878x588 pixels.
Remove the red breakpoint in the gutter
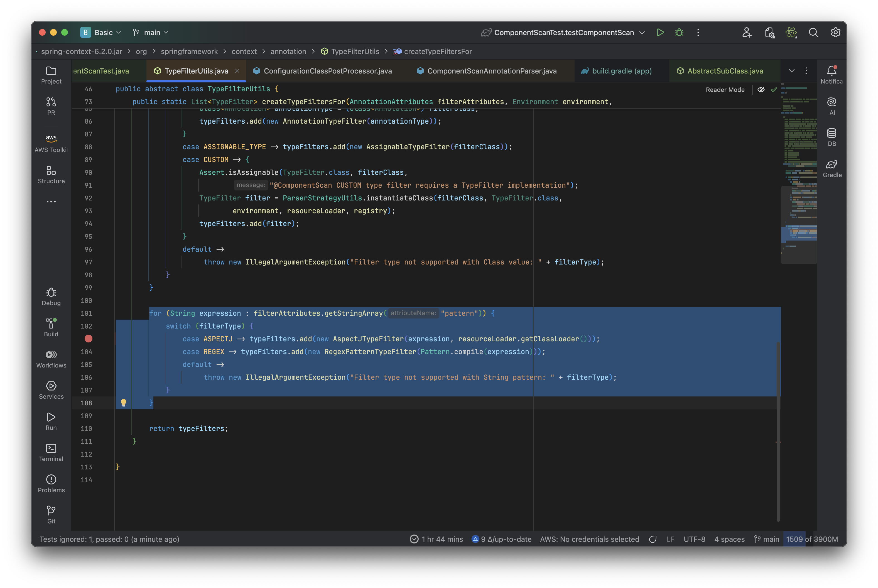tap(89, 339)
